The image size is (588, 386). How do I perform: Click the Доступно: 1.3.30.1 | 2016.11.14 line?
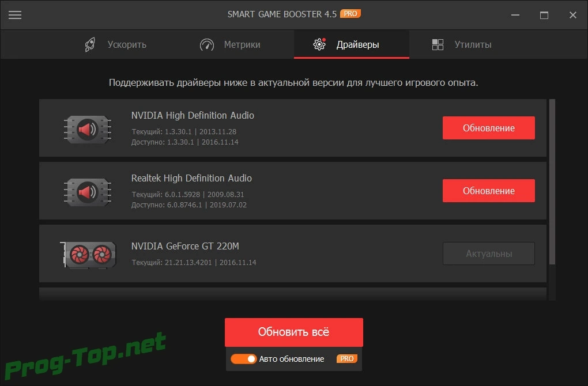tap(185, 142)
